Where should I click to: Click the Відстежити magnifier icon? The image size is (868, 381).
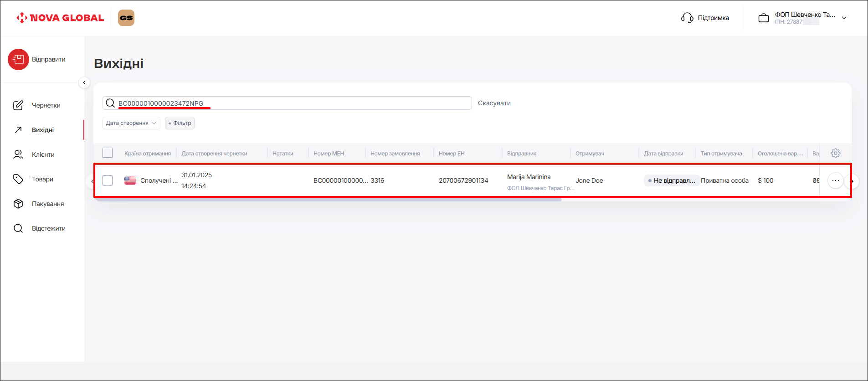(18, 228)
